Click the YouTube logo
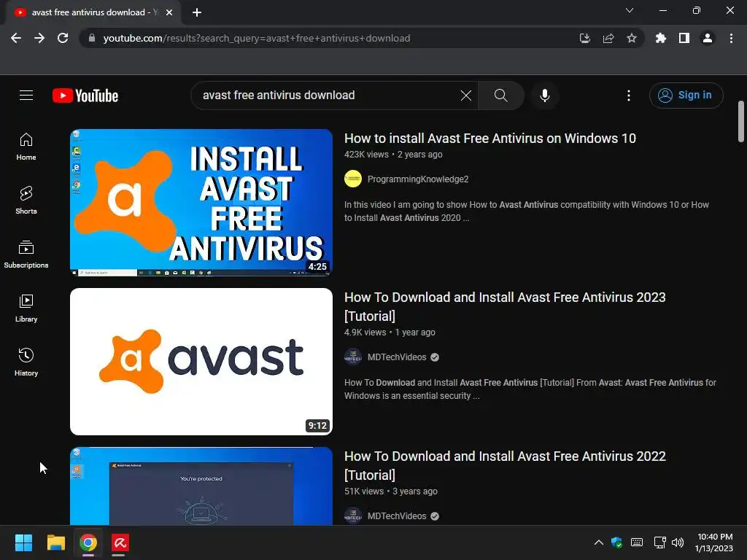The height and width of the screenshot is (560, 747). click(x=85, y=96)
